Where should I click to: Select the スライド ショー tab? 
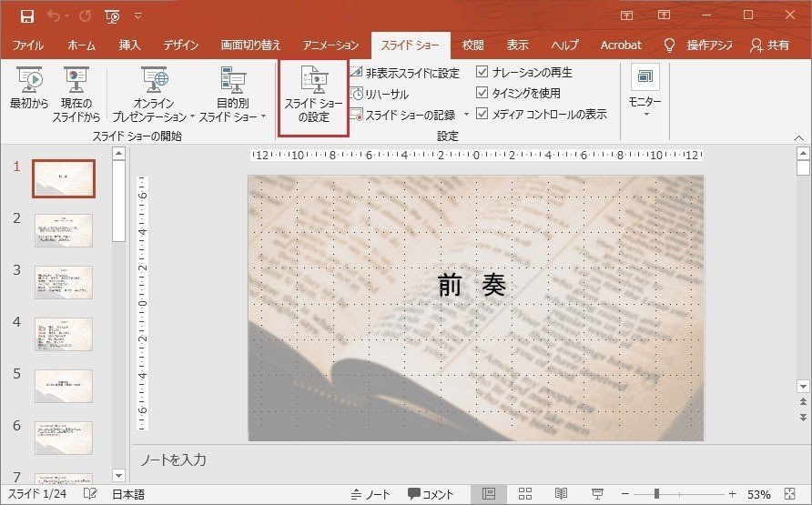click(x=411, y=45)
